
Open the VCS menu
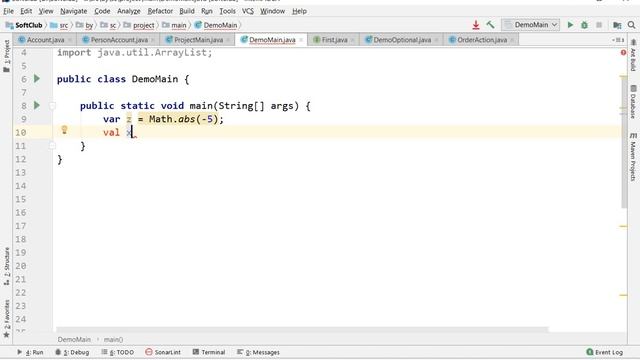click(x=248, y=11)
